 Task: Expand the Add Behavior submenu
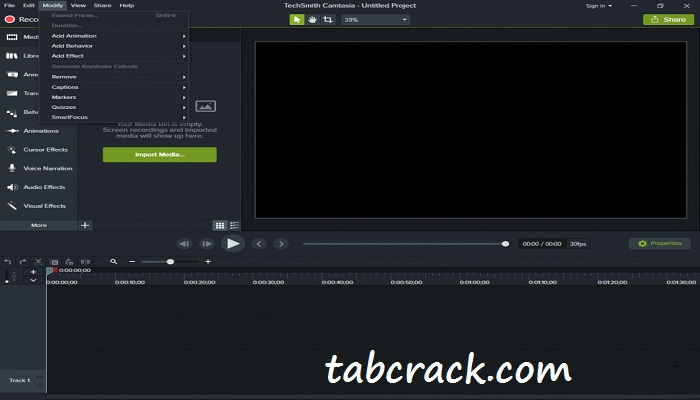click(x=114, y=46)
